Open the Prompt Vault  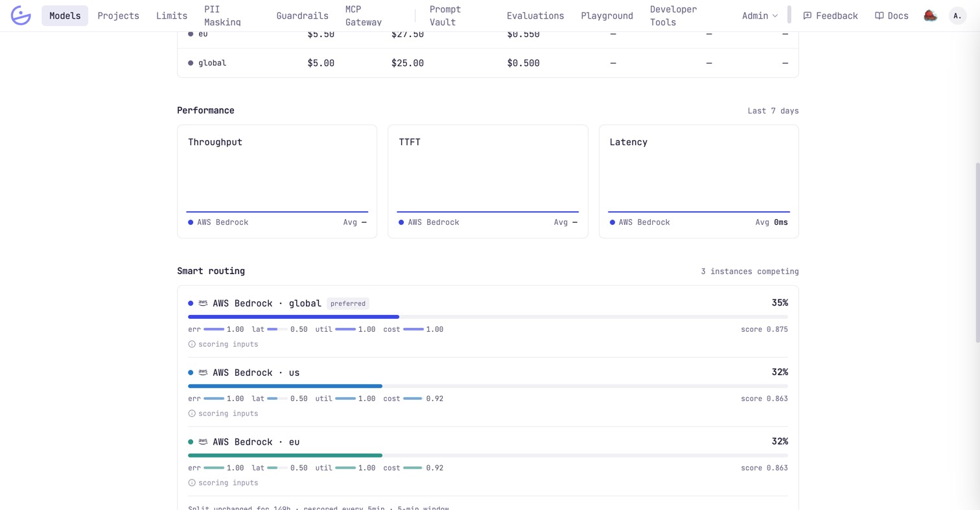coord(445,16)
